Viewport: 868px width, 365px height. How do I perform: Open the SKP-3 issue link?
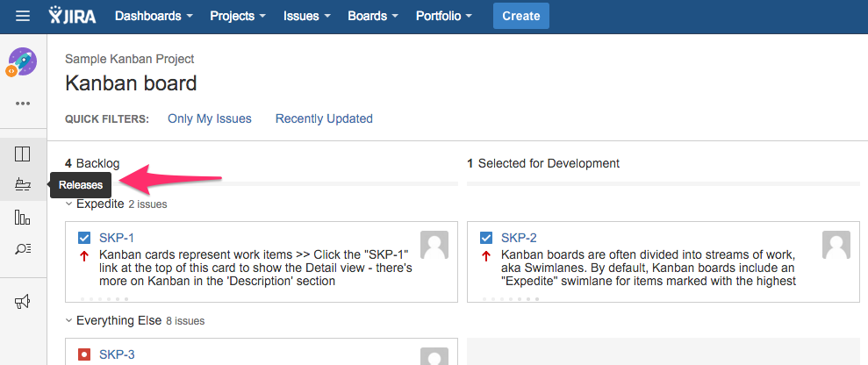(117, 354)
